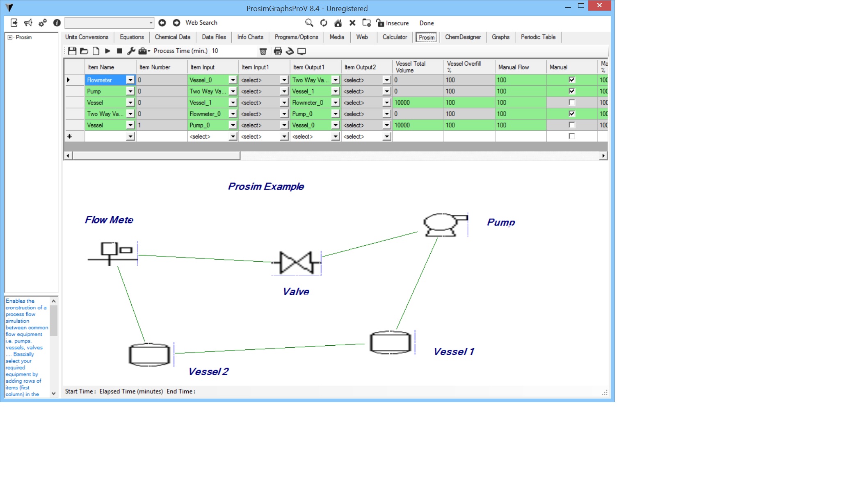Viewport: 868px width, 488px height.
Task: Click the Refresh/recalculate icon
Action: tap(324, 23)
